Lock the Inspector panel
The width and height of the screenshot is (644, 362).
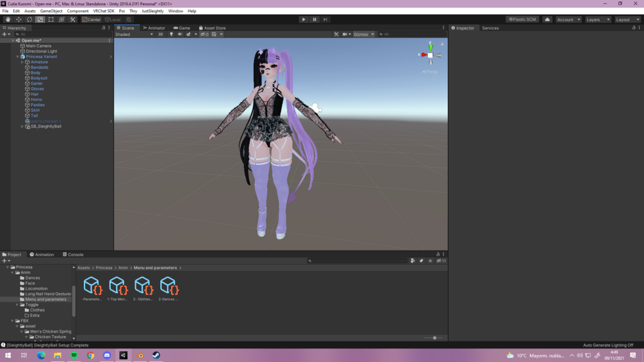634,28
